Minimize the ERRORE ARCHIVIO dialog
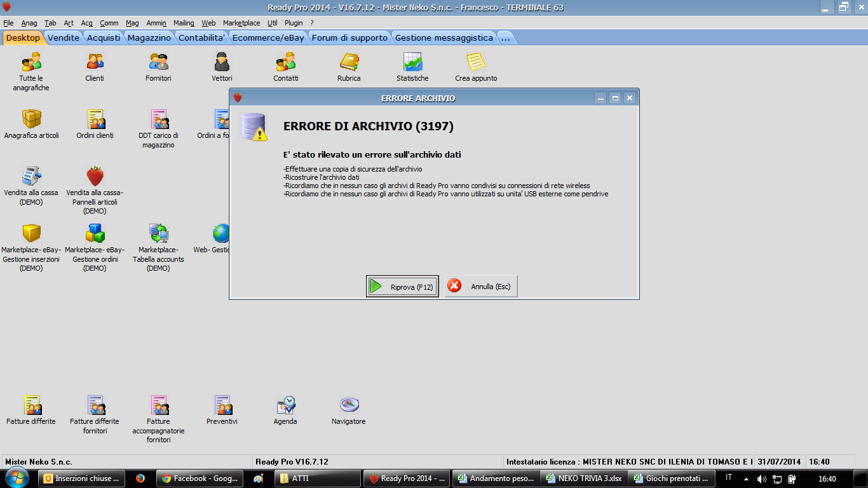 tap(600, 98)
